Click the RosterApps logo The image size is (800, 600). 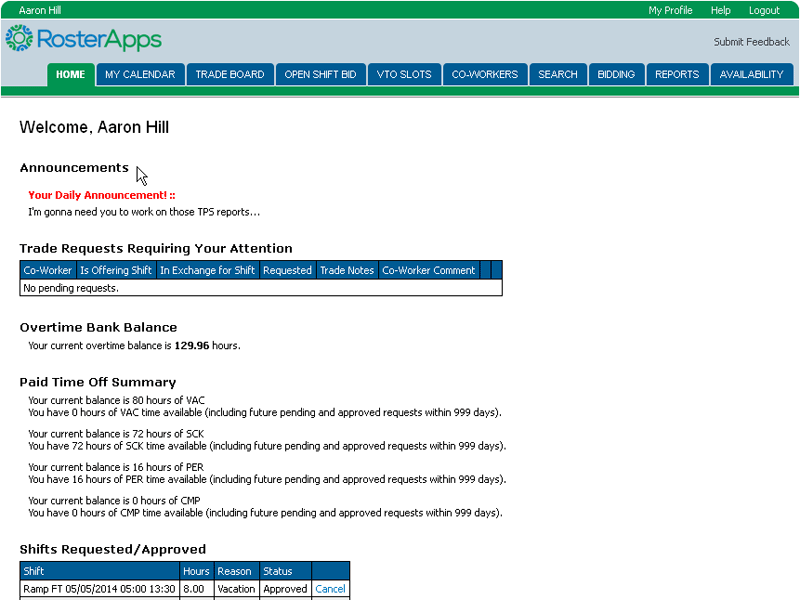click(83, 40)
